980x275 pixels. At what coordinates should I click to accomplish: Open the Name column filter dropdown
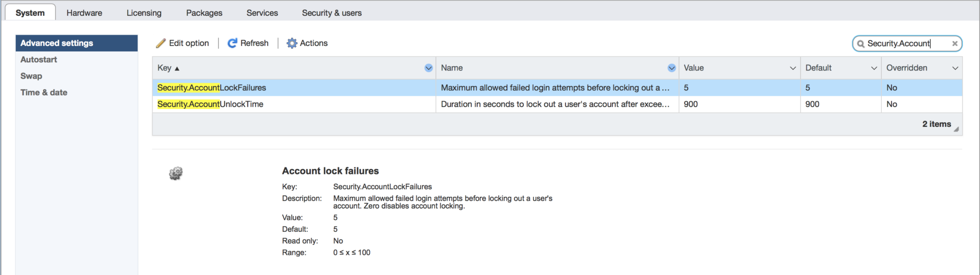click(671, 68)
